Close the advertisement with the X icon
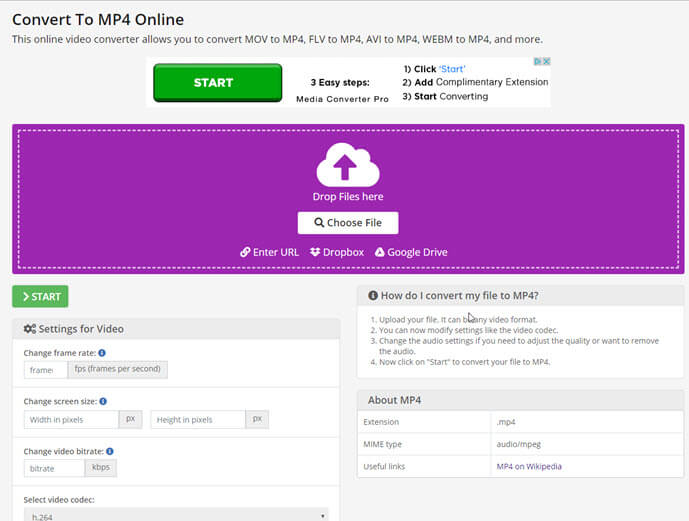This screenshot has width=689, height=521. 547,62
